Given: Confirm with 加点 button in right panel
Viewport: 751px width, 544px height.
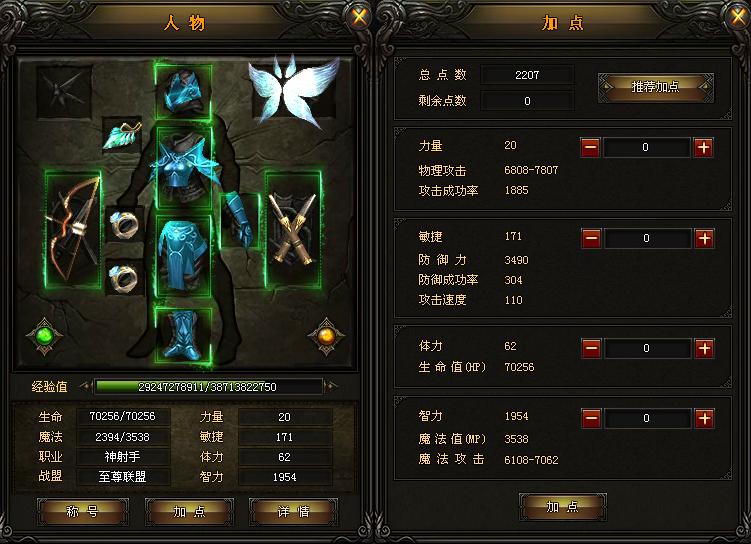Looking at the screenshot, I should click(x=563, y=507).
